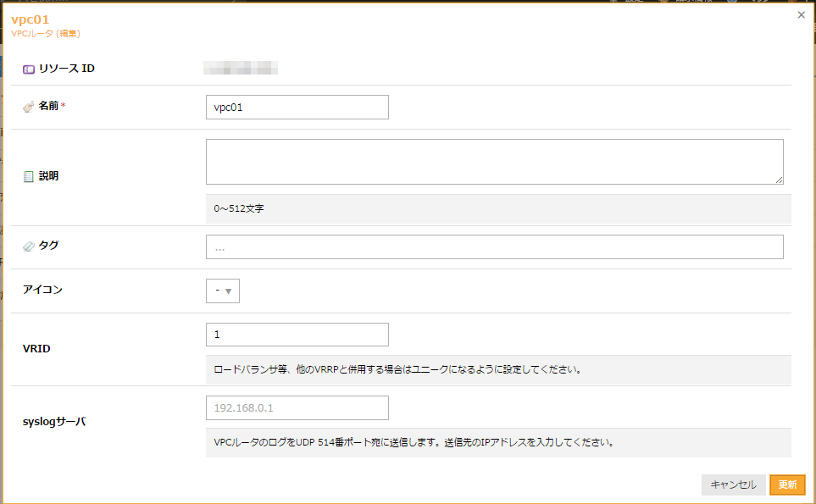Open the アイコン dropdown selector
Screen dimensions: 816x504
pyautogui.click(x=223, y=291)
